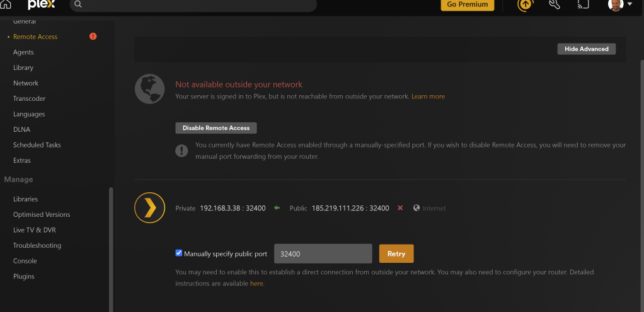Click the cast to device icon
Viewport: 644px width, 312px height.
click(584, 4)
